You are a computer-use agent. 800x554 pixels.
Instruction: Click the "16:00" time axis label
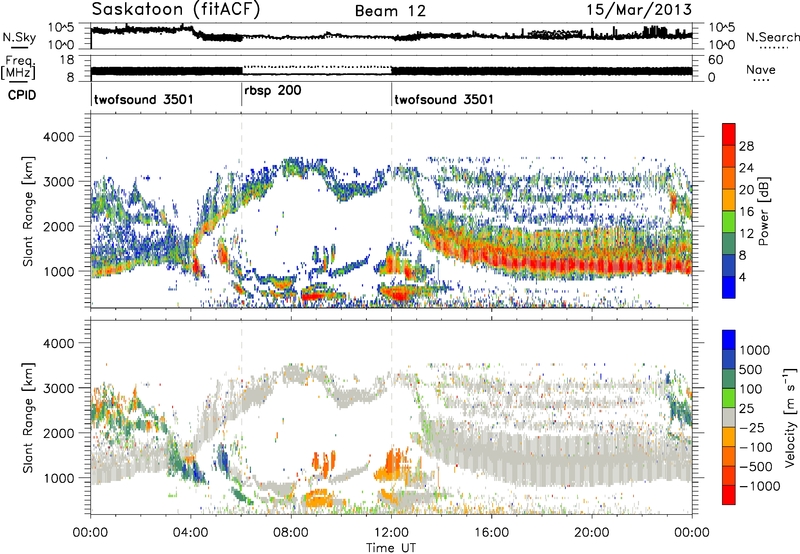coord(491,533)
